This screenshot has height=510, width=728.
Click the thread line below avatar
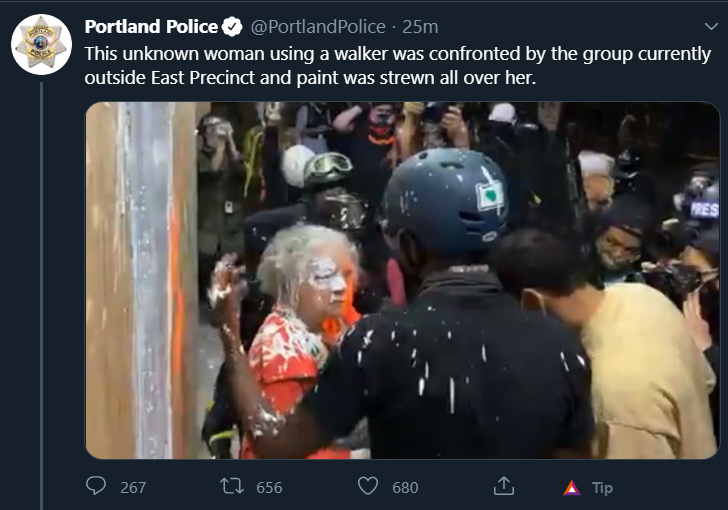click(41, 296)
